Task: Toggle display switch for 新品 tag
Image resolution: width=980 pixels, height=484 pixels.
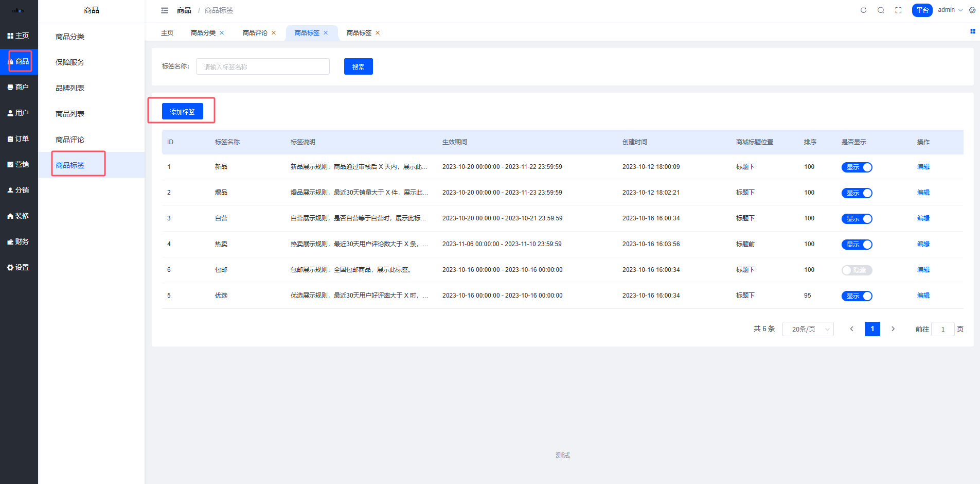Action: 857,167
